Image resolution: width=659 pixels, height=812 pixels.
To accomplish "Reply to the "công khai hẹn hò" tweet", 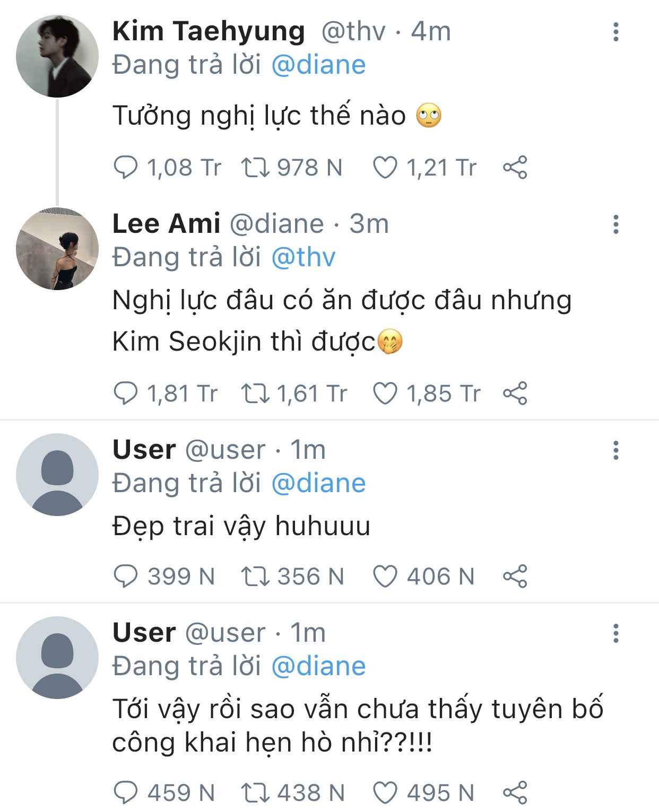I will (126, 793).
